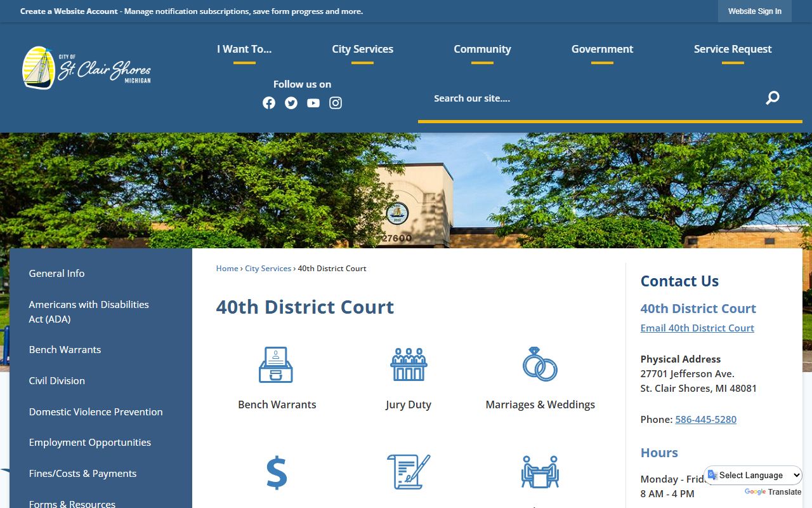This screenshot has height=508, width=812.
Task: Open the Government menu
Action: tap(602, 49)
